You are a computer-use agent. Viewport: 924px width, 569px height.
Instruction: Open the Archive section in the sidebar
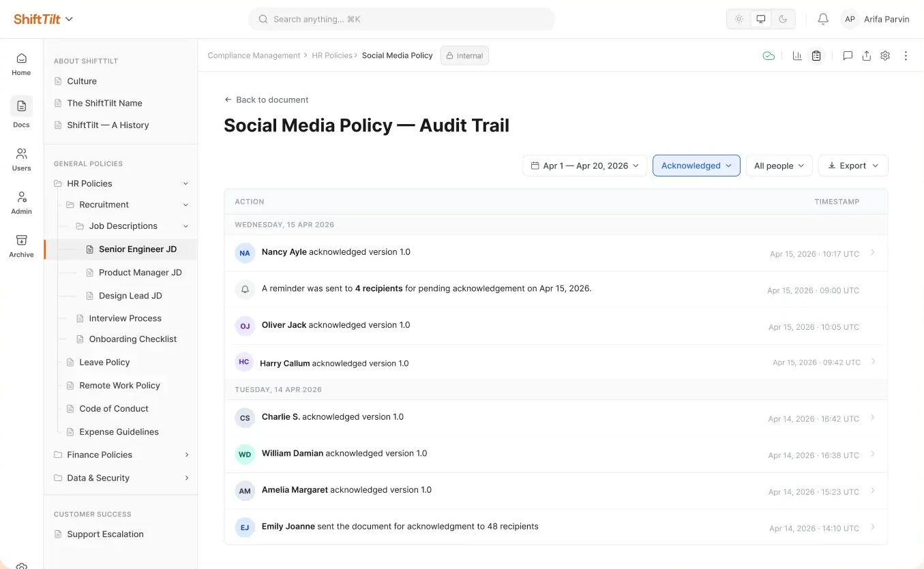coord(21,246)
